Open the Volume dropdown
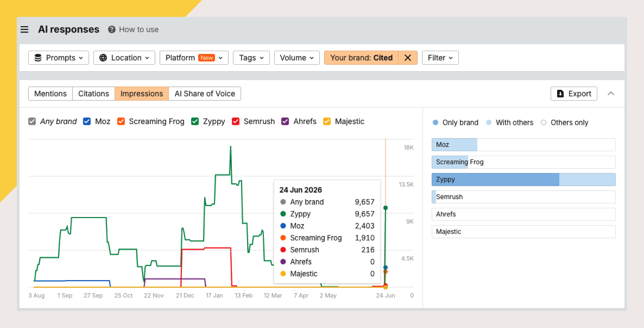Image resolution: width=644 pixels, height=328 pixels. (297, 58)
